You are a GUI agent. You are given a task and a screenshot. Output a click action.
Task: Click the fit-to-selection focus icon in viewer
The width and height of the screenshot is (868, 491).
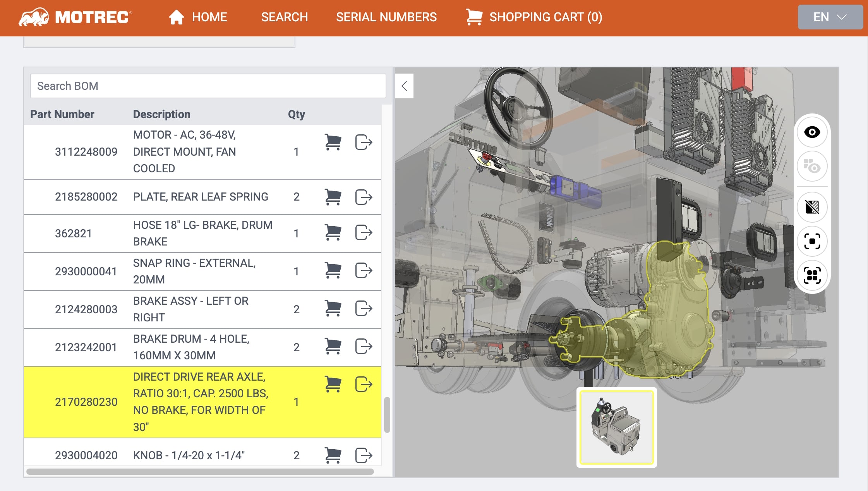[812, 241]
